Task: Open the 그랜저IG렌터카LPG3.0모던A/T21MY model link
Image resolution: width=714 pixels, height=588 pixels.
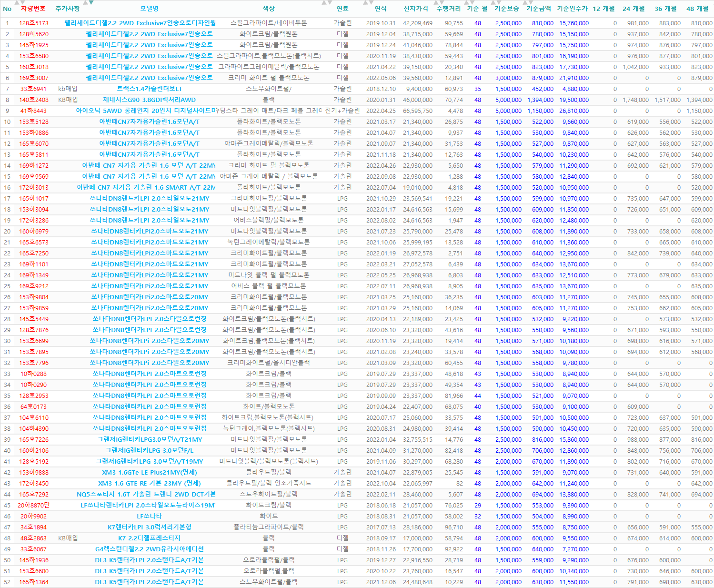Action: pyautogui.click(x=150, y=439)
